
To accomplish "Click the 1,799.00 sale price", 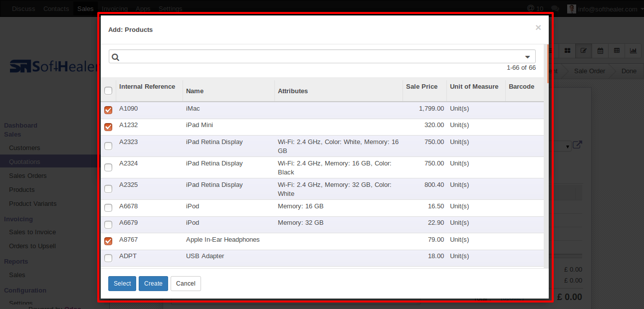I will pos(431,108).
